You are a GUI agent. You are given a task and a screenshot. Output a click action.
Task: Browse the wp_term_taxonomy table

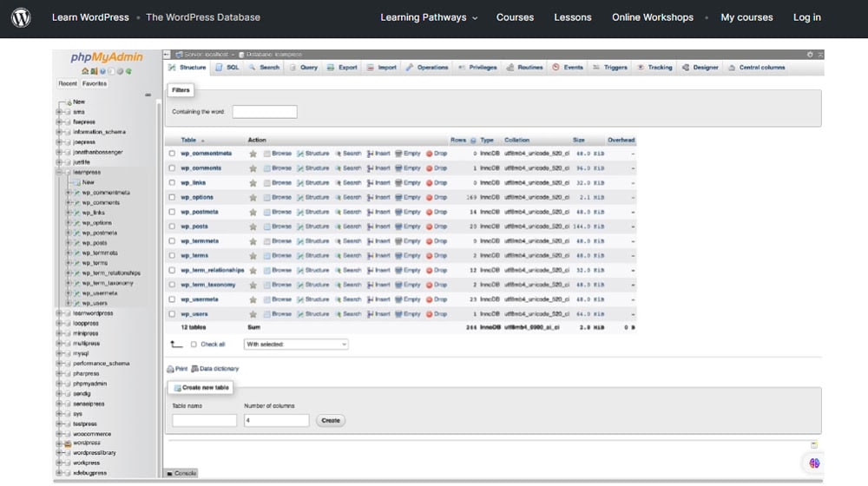278,285
